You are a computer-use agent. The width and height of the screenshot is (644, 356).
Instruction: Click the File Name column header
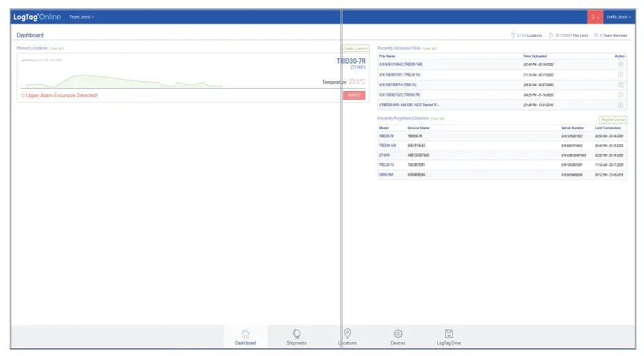(387, 56)
